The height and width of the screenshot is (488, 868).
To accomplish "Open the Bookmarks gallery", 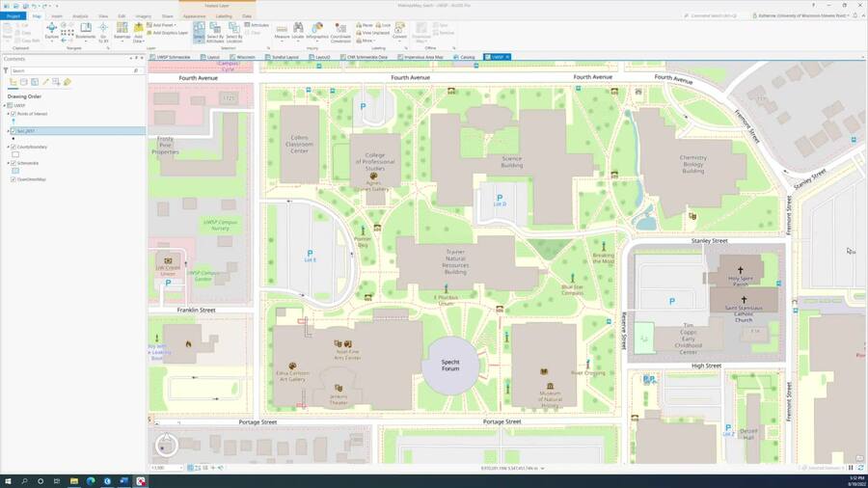I will [85, 31].
